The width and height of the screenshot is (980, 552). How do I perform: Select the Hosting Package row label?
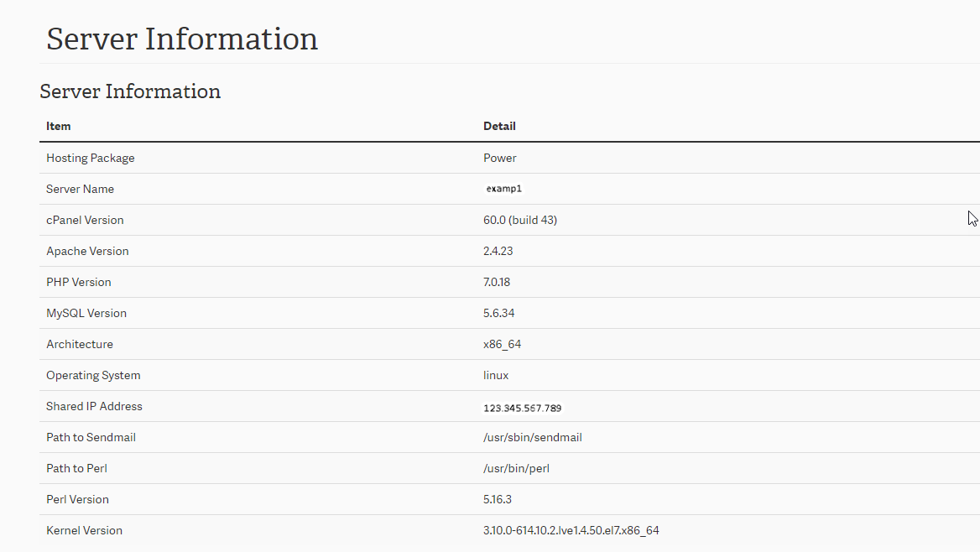coord(90,159)
